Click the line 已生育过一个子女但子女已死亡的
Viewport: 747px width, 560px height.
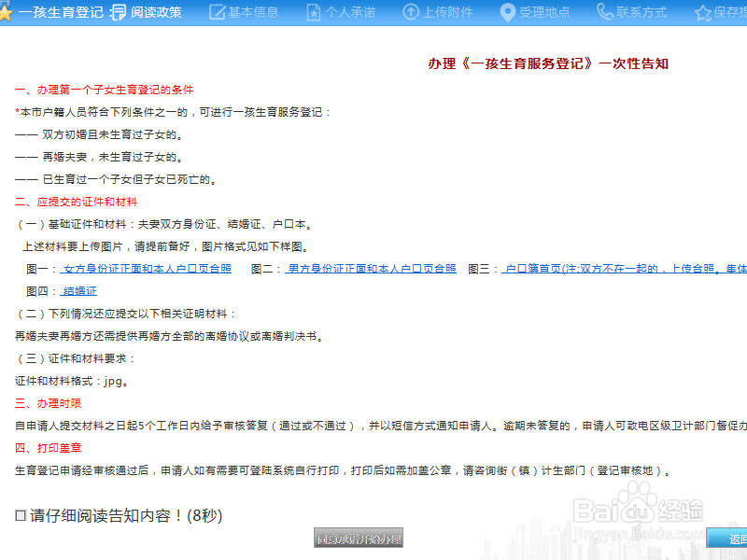116,179
